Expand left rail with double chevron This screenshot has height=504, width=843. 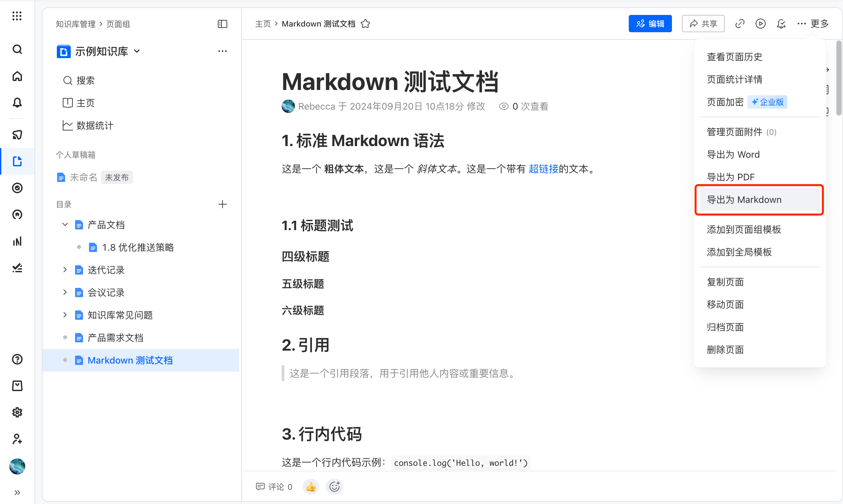coord(17,493)
